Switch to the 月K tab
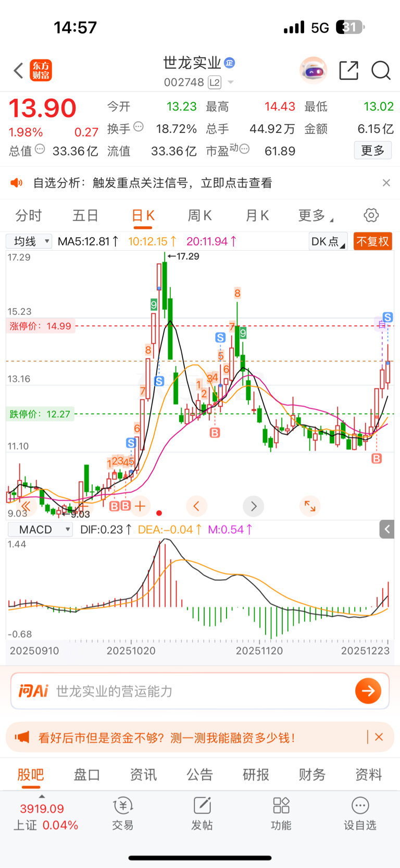The height and width of the screenshot is (868, 400). (x=257, y=215)
